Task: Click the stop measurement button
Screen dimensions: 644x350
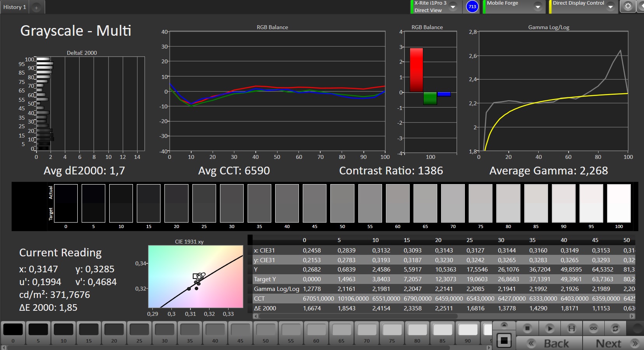Action: (x=527, y=329)
